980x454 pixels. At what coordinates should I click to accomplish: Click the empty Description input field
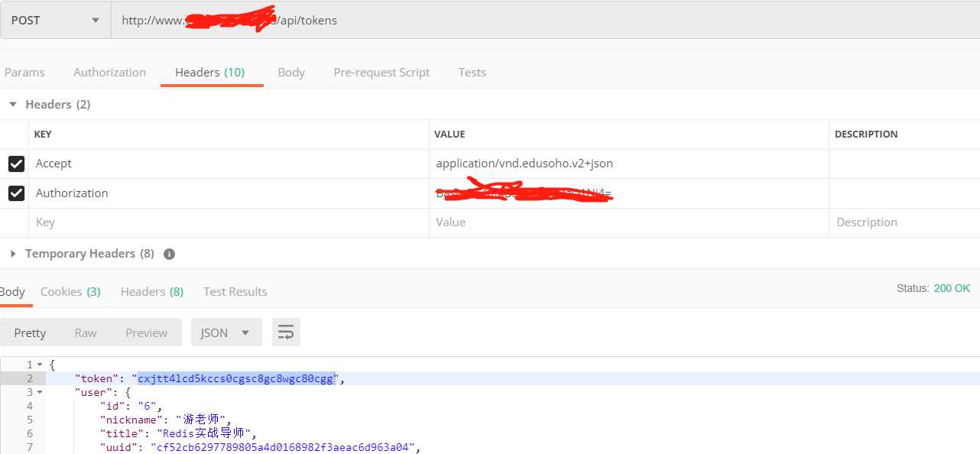click(904, 222)
